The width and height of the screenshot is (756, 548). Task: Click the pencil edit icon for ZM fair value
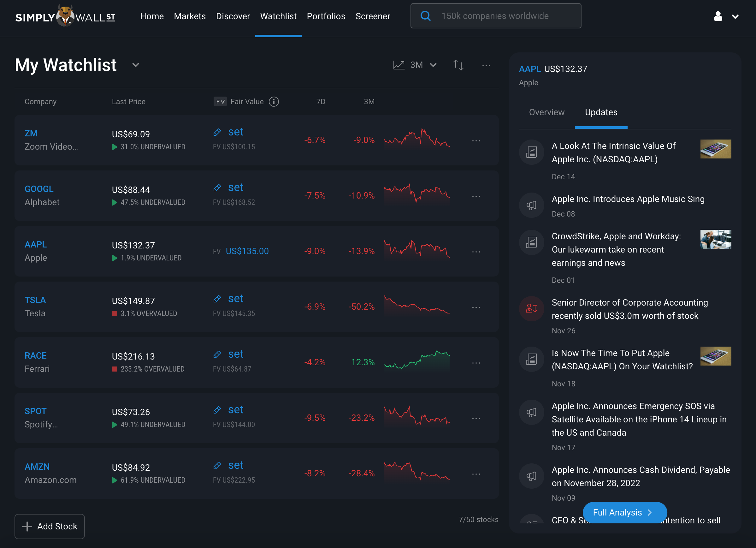(x=217, y=132)
